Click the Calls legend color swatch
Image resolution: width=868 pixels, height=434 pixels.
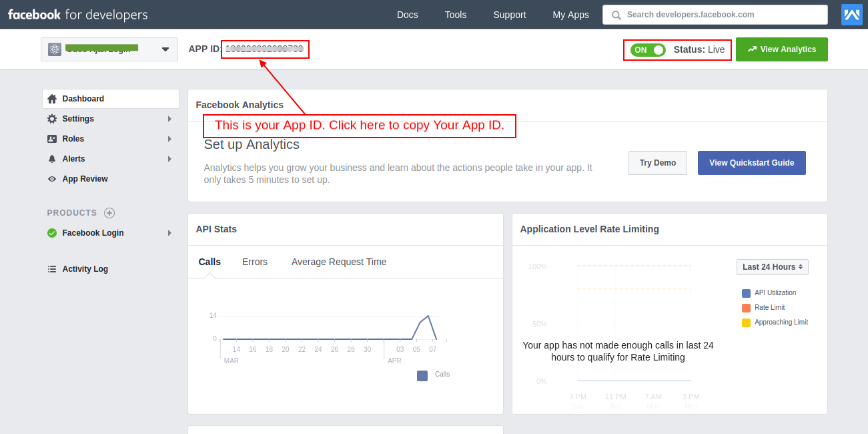pyautogui.click(x=422, y=376)
